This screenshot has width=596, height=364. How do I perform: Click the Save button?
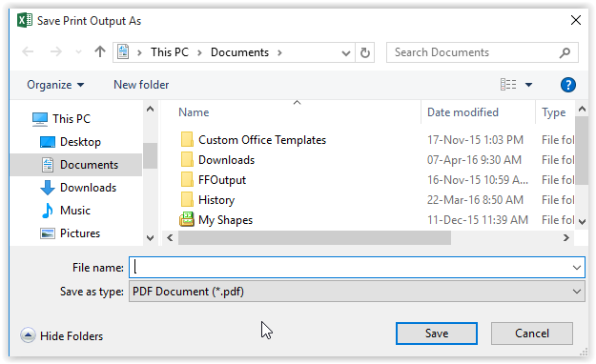[x=437, y=334]
